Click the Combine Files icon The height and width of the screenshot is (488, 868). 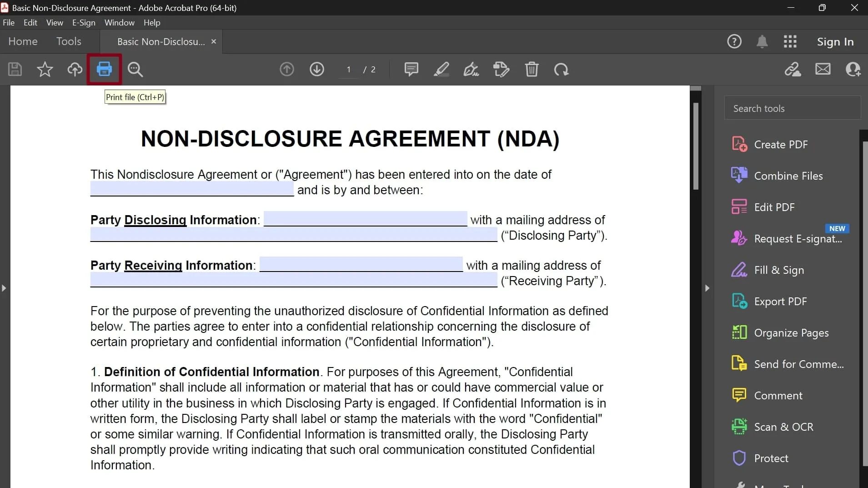(x=739, y=176)
